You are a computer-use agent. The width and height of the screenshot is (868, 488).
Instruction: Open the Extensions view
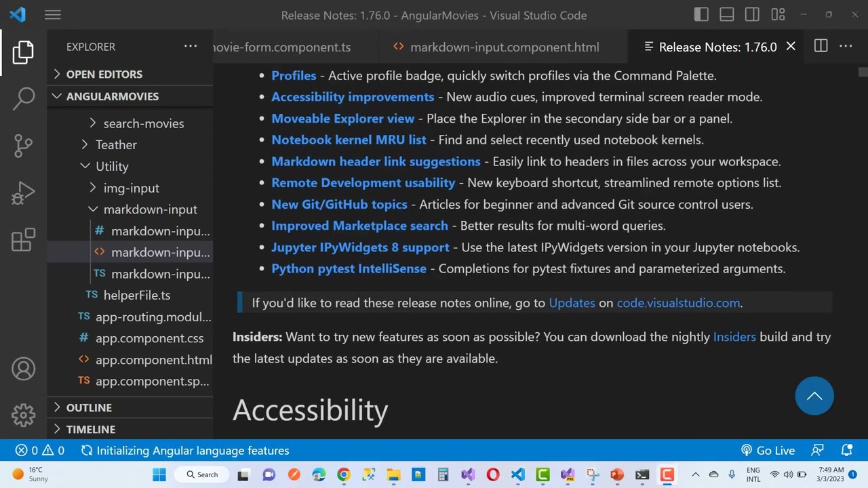23,240
